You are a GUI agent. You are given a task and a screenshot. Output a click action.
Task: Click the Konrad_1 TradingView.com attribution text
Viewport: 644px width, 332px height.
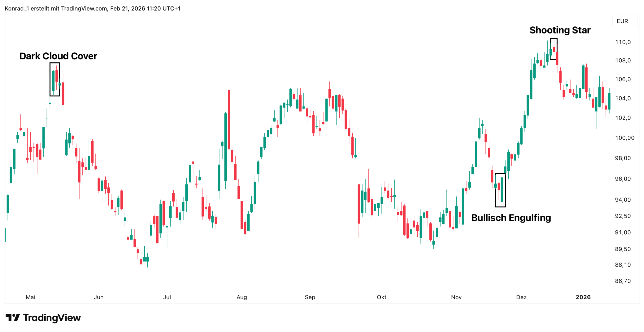[92, 9]
